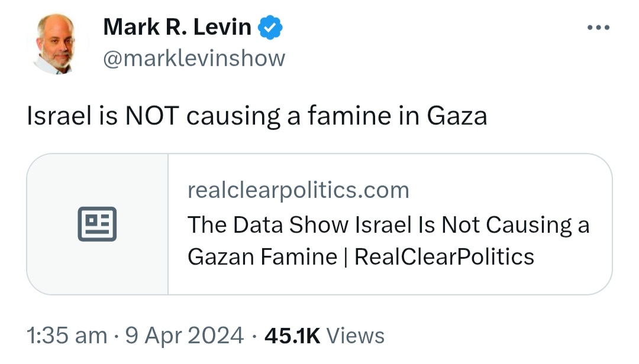
Task: Click the "Levin" surname in the header
Action: [x=222, y=27]
